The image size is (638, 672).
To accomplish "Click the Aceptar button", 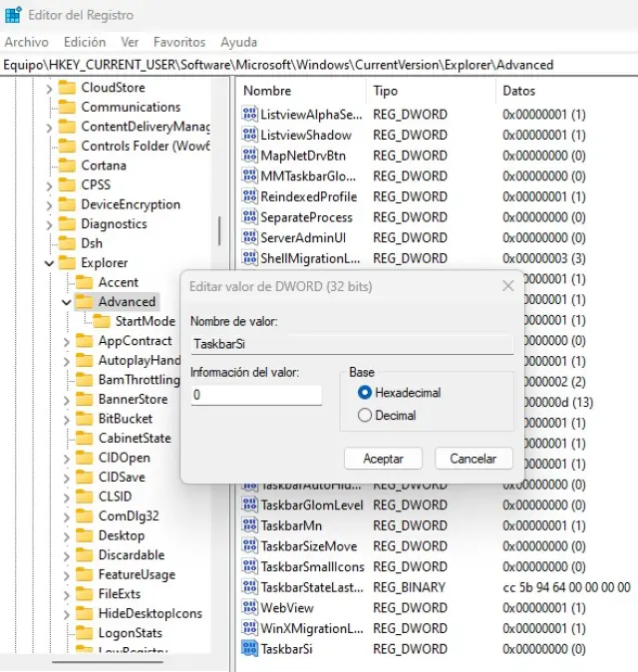I will coord(384,459).
